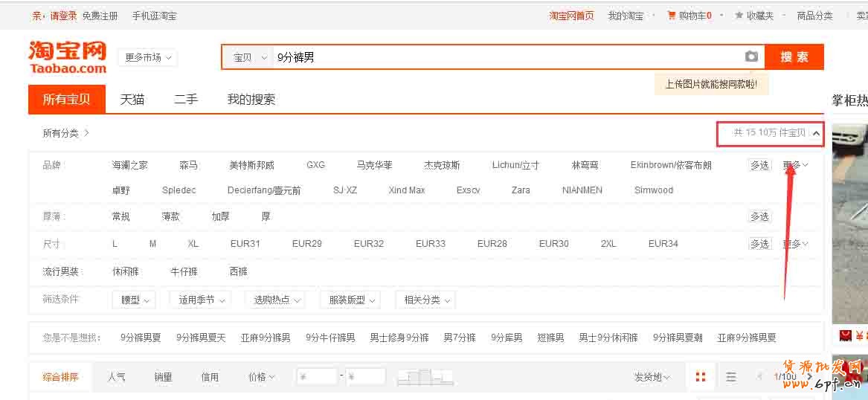868x400 pixels.
Task: Open the 更多市场 dropdown
Action: click(x=147, y=57)
